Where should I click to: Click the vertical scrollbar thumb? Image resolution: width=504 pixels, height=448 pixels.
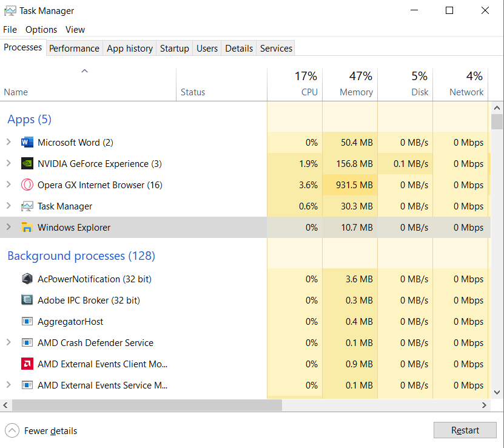[x=497, y=122]
